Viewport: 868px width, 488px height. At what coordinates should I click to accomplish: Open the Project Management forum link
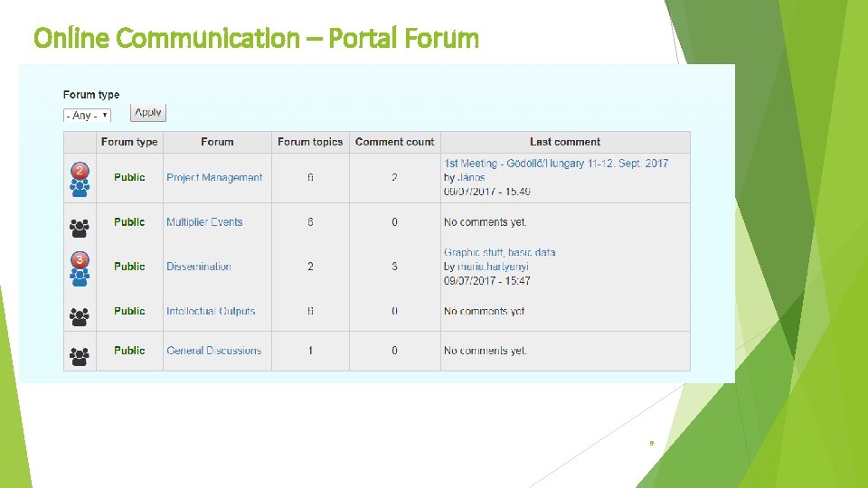(x=214, y=178)
